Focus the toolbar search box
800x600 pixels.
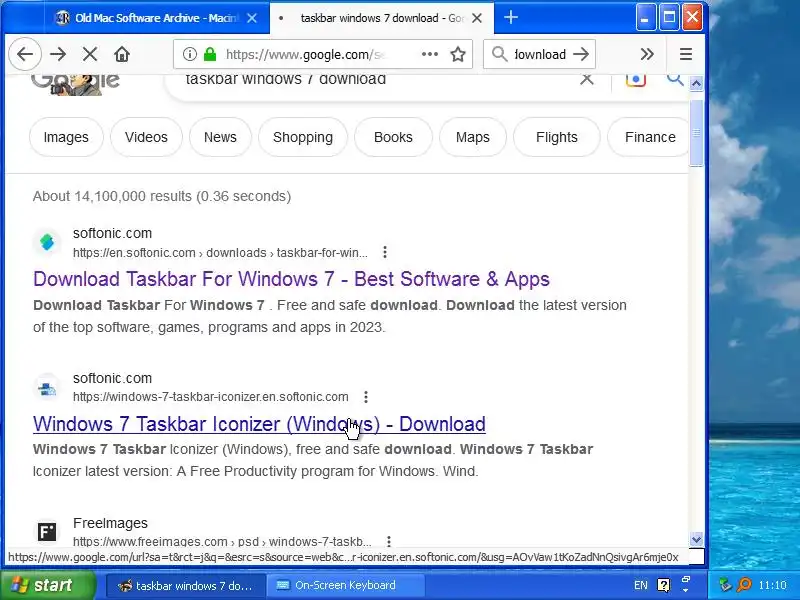click(539, 54)
